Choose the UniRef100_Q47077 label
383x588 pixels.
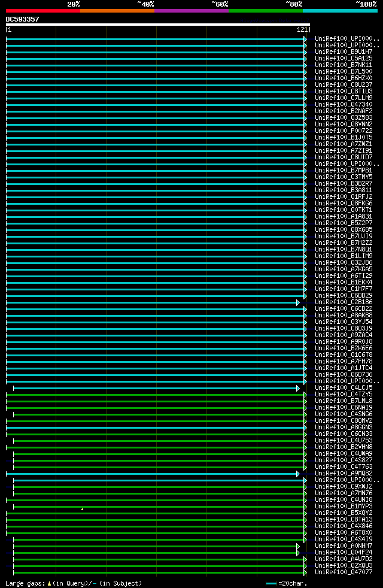(x=344, y=572)
